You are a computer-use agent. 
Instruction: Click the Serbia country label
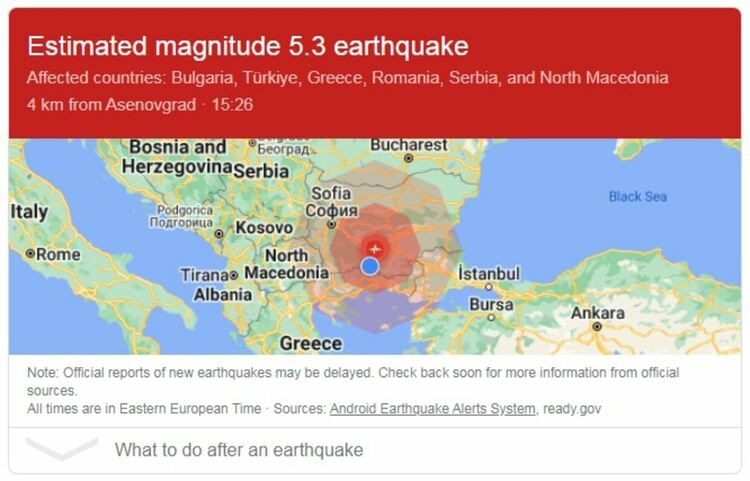[x=261, y=171]
